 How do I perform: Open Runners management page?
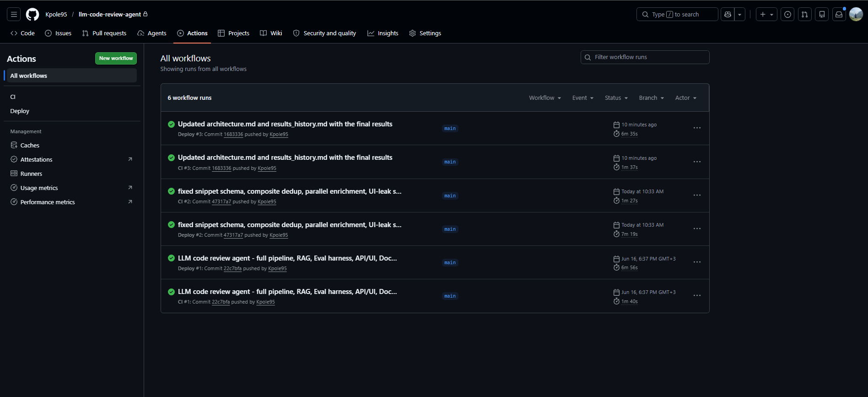(72, 174)
